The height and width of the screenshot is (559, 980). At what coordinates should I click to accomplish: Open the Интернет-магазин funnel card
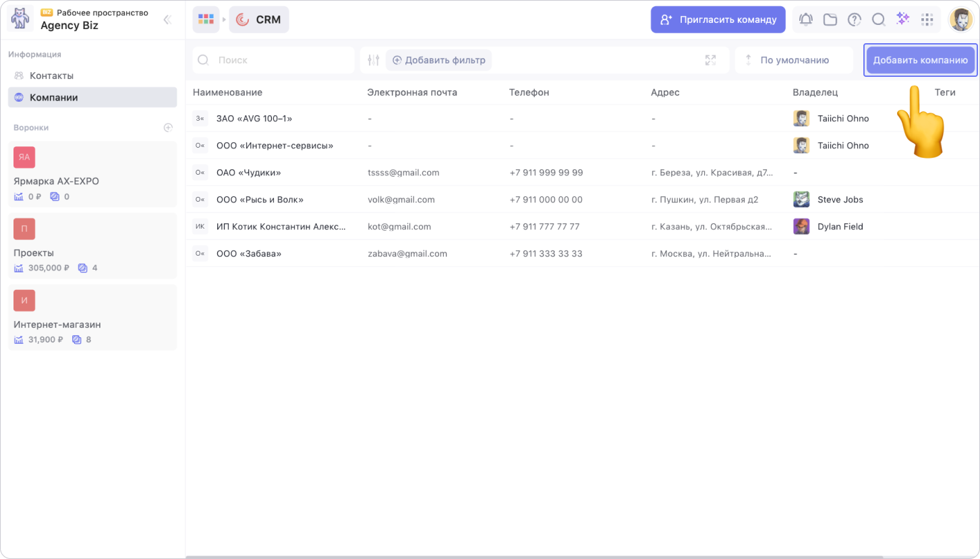[92, 318]
